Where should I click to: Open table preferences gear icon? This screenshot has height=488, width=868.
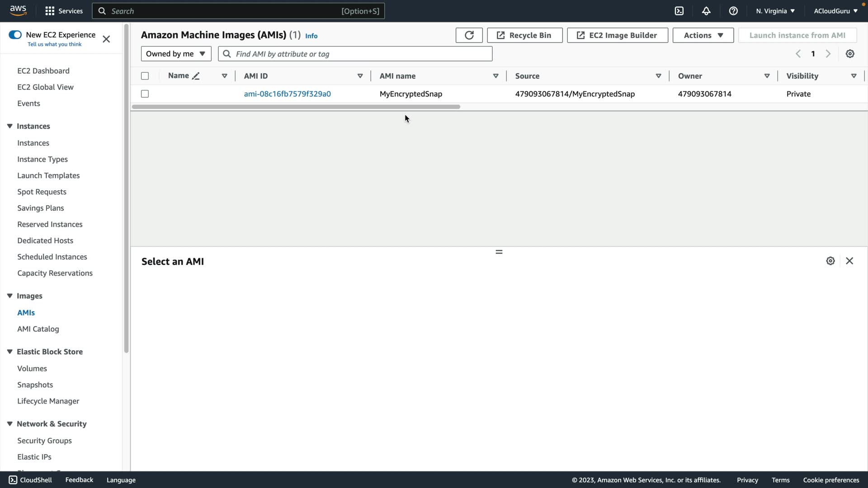[x=850, y=54]
